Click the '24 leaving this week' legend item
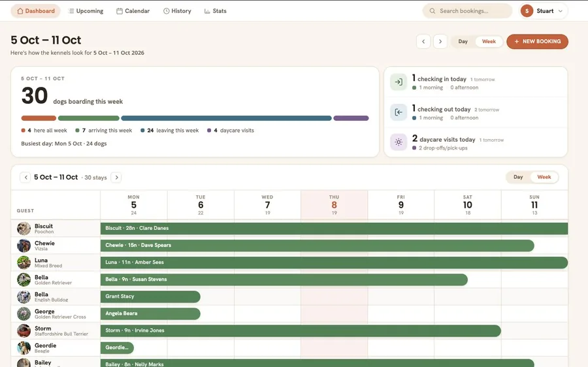The height and width of the screenshot is (367, 588). [170, 131]
